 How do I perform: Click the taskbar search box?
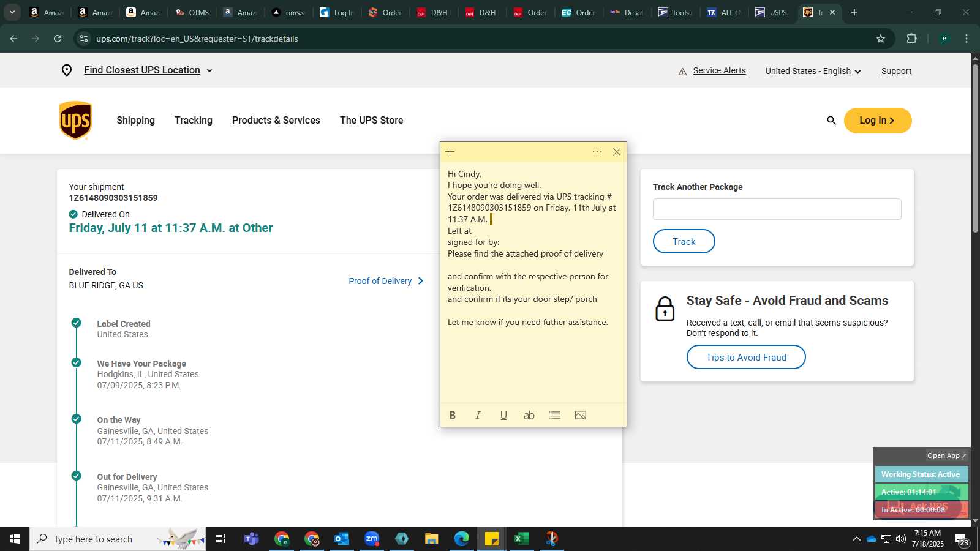[x=118, y=539]
